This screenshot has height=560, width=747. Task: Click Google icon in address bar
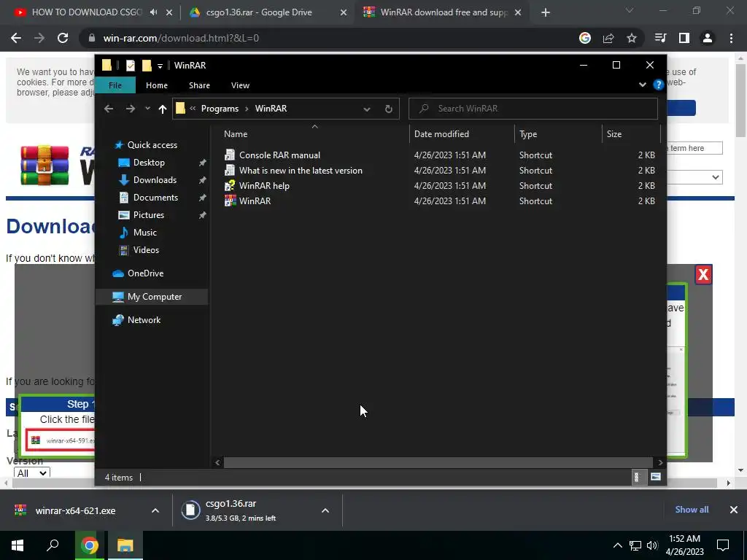coord(585,38)
